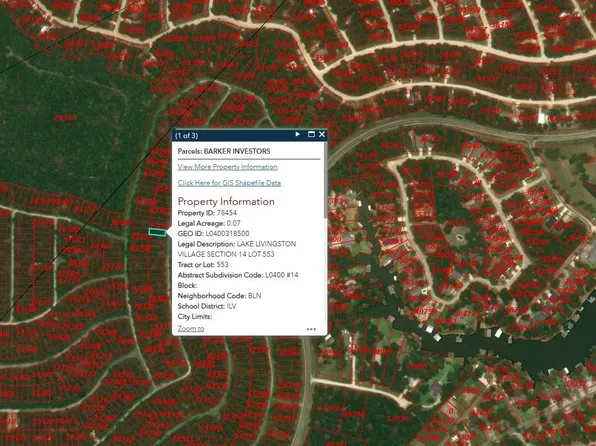The height and width of the screenshot is (446, 596).
Task: Click the Zoom to link
Action: pyautogui.click(x=191, y=329)
